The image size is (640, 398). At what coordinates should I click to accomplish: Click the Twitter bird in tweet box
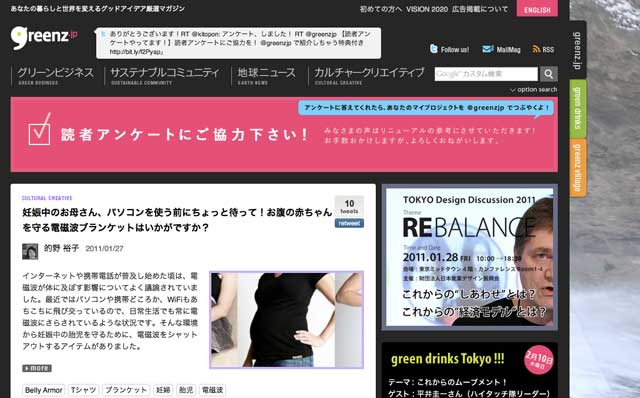pos(103,34)
